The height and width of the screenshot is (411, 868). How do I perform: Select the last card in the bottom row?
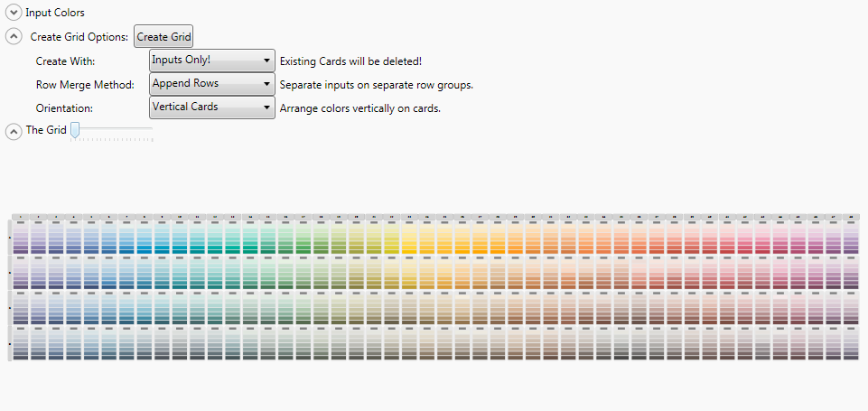click(851, 343)
